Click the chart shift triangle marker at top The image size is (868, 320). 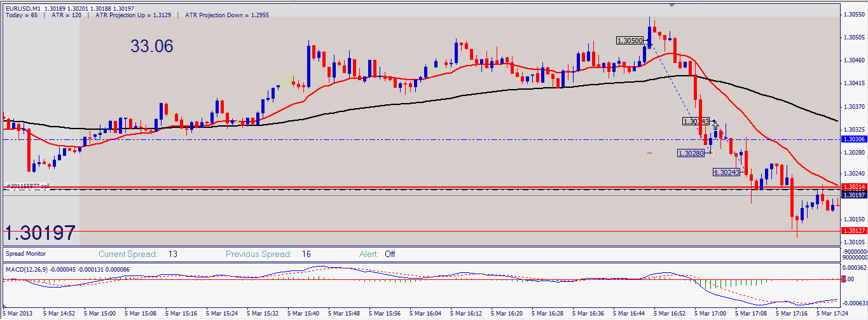tap(672, 4)
